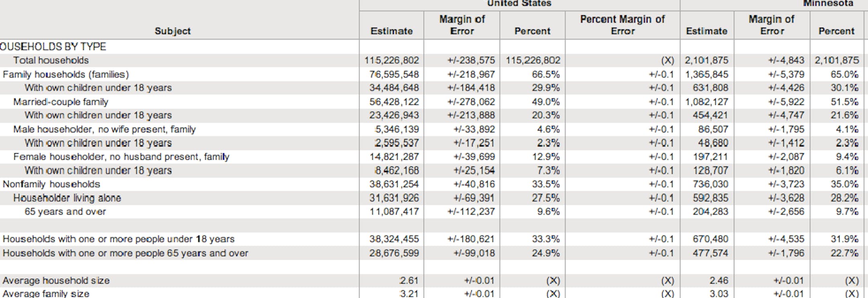Screen dimensions: 868x298
Task: Click the 65 years and over row label
Action: (65, 212)
